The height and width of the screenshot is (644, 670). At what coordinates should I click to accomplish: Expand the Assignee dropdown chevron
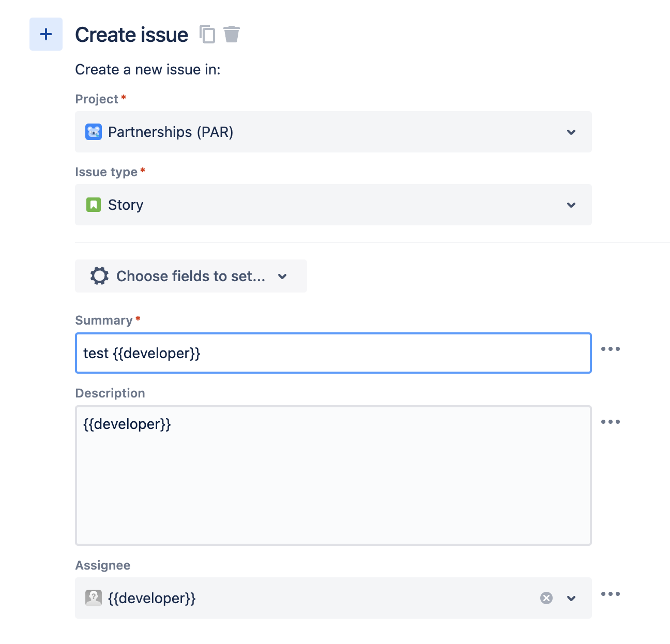point(571,599)
